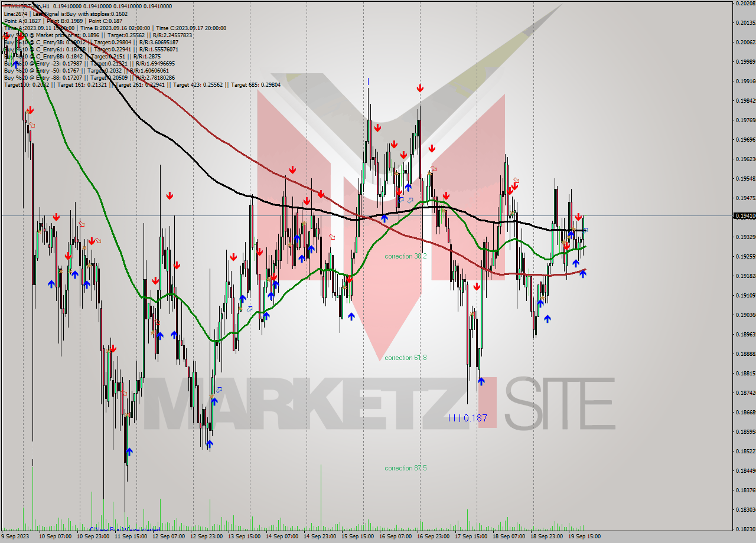
Task: Click the '18 Sep 23:00' time axis label
Action: [x=546, y=537]
